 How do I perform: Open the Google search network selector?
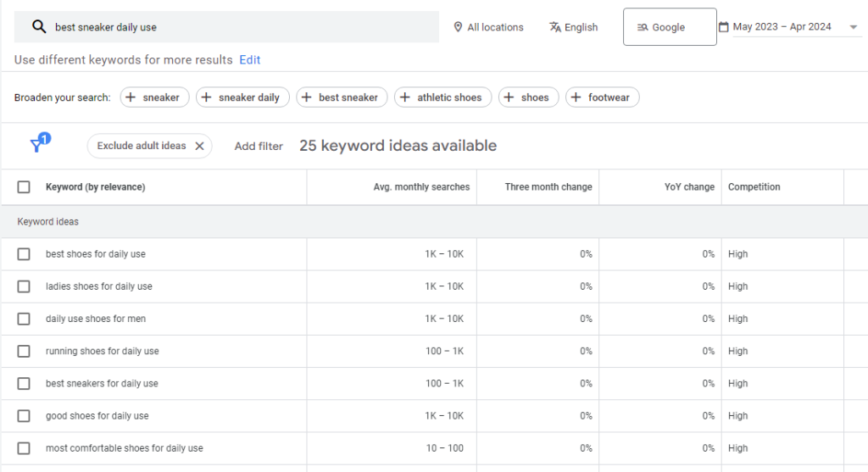coord(669,27)
